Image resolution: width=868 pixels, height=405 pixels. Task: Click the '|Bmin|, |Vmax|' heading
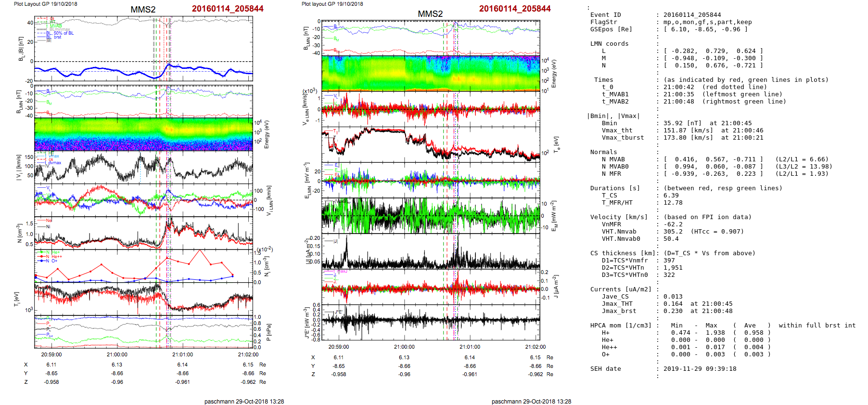[613, 116]
